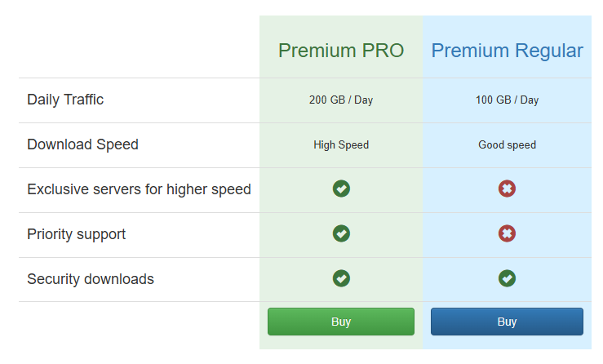
Task: Click red X for Regular priority support
Action: (x=507, y=234)
